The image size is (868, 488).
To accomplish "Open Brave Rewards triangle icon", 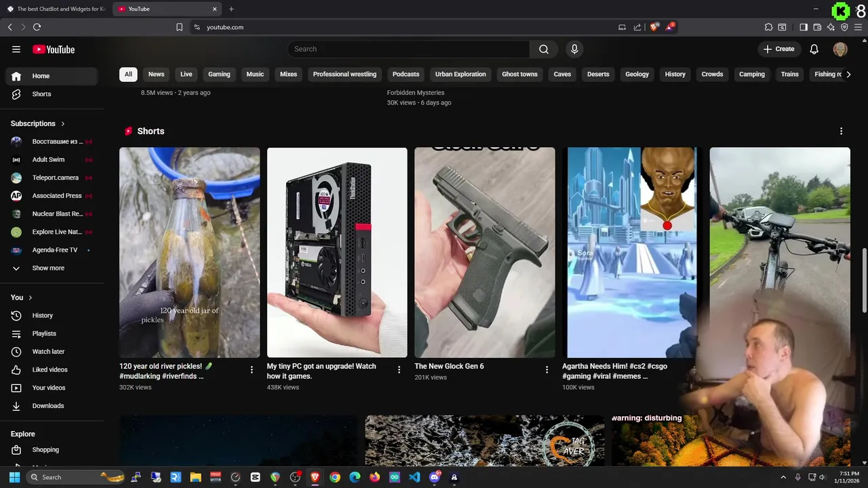I will coord(670,27).
